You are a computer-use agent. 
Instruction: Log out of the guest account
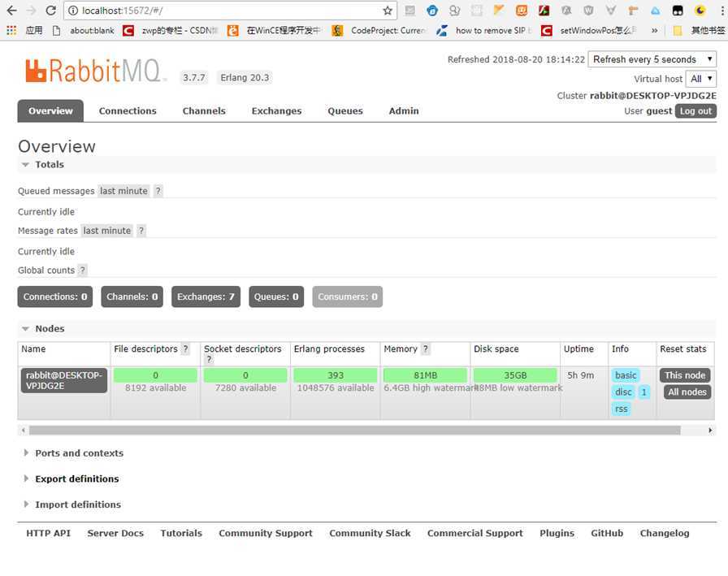(x=695, y=111)
